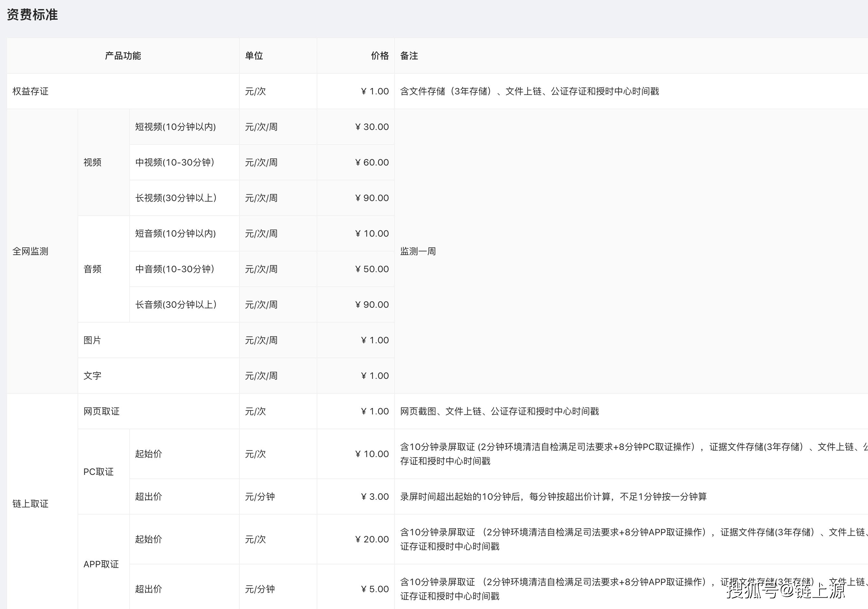Click the PC取证 category cell
Viewport: 868px width, 609px height.
(98, 472)
